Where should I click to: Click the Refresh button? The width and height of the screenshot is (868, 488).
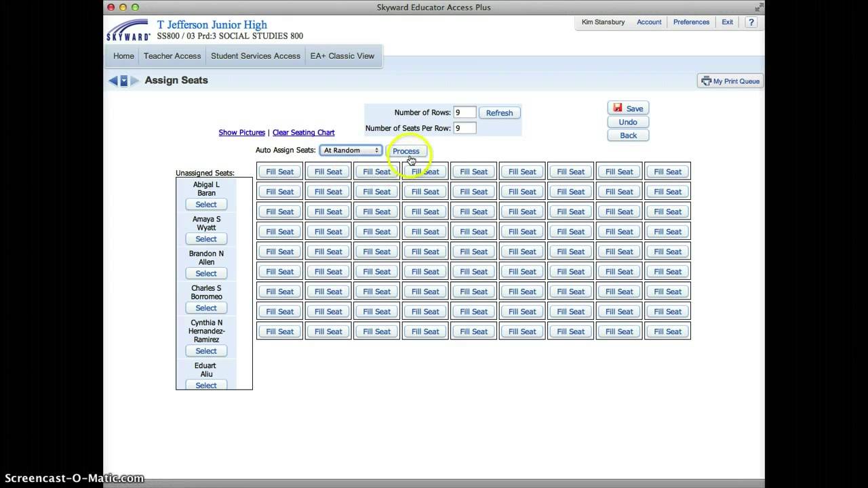pyautogui.click(x=499, y=113)
